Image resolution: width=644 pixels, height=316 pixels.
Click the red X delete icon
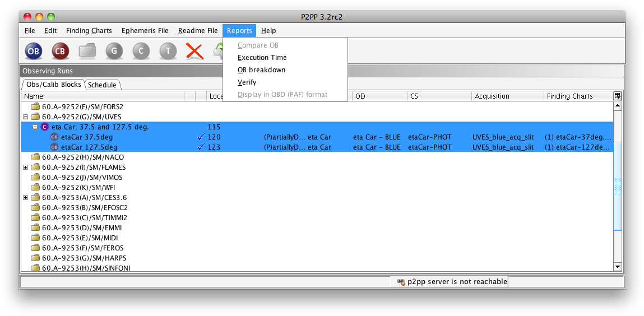pyautogui.click(x=194, y=52)
